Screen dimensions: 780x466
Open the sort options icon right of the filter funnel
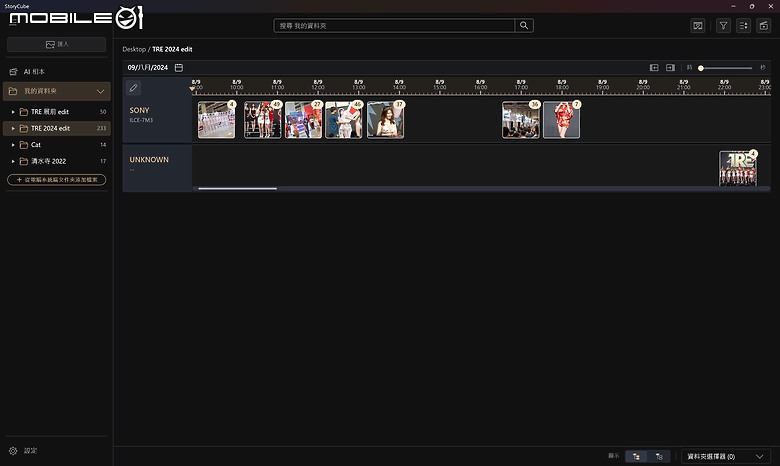[744, 26]
